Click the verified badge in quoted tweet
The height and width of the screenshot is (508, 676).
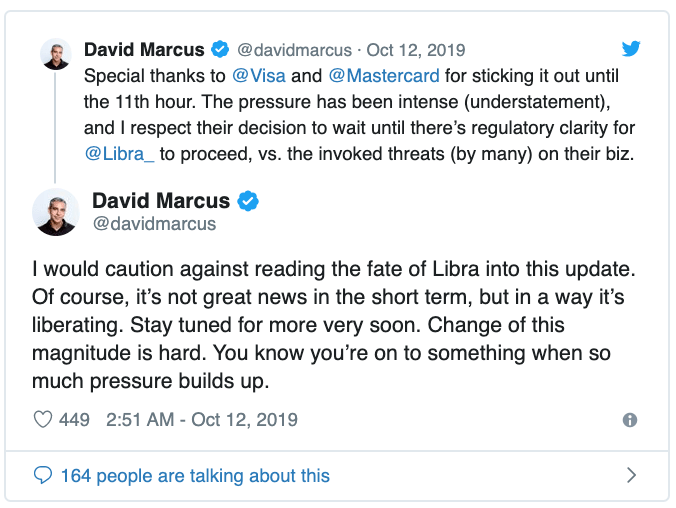(x=220, y=49)
